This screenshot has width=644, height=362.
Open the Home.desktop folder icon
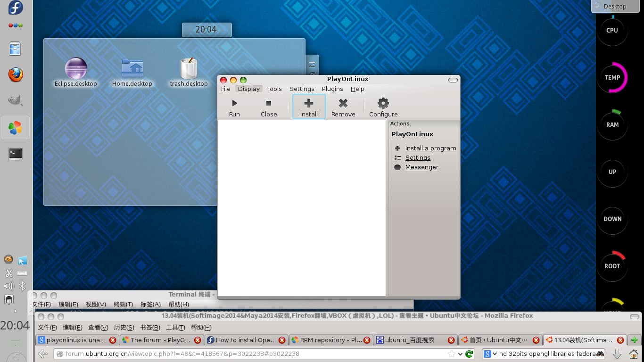pyautogui.click(x=132, y=68)
